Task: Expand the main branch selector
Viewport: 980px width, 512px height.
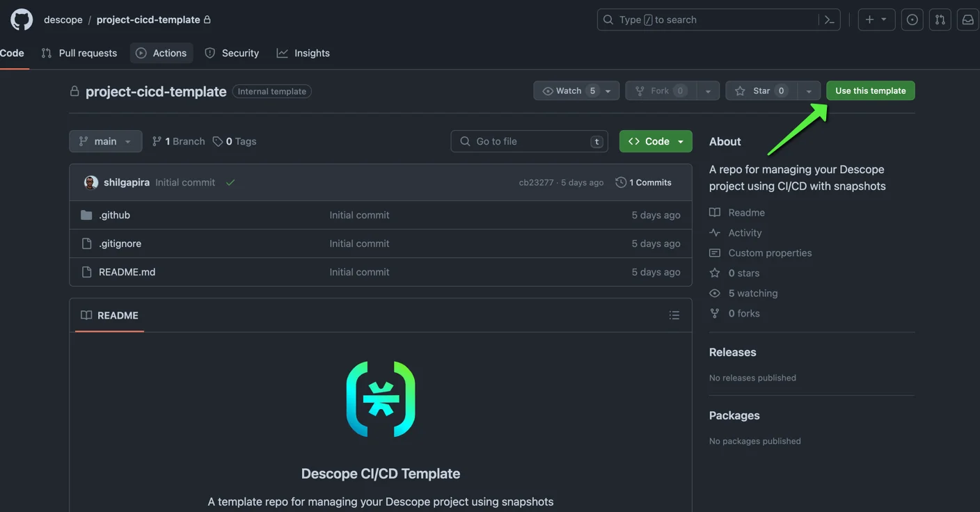Action: (105, 141)
